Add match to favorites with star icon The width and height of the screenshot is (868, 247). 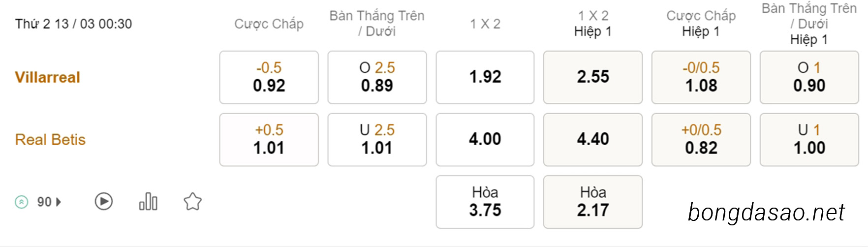[x=192, y=201]
